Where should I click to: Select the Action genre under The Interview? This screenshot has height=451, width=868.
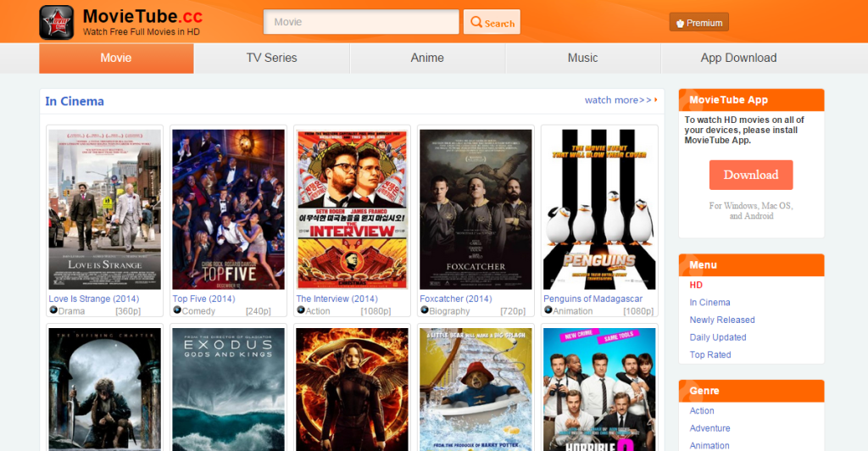[318, 311]
